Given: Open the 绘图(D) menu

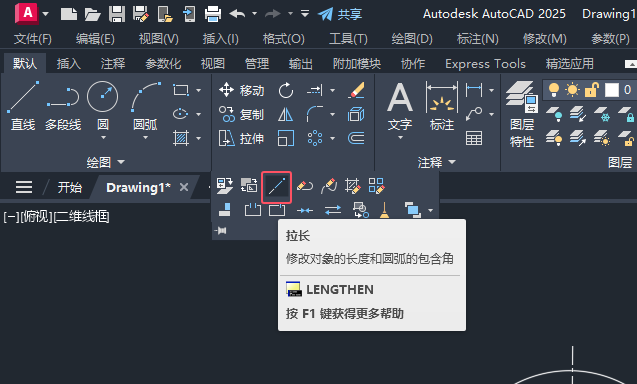Looking at the screenshot, I should click(412, 39).
